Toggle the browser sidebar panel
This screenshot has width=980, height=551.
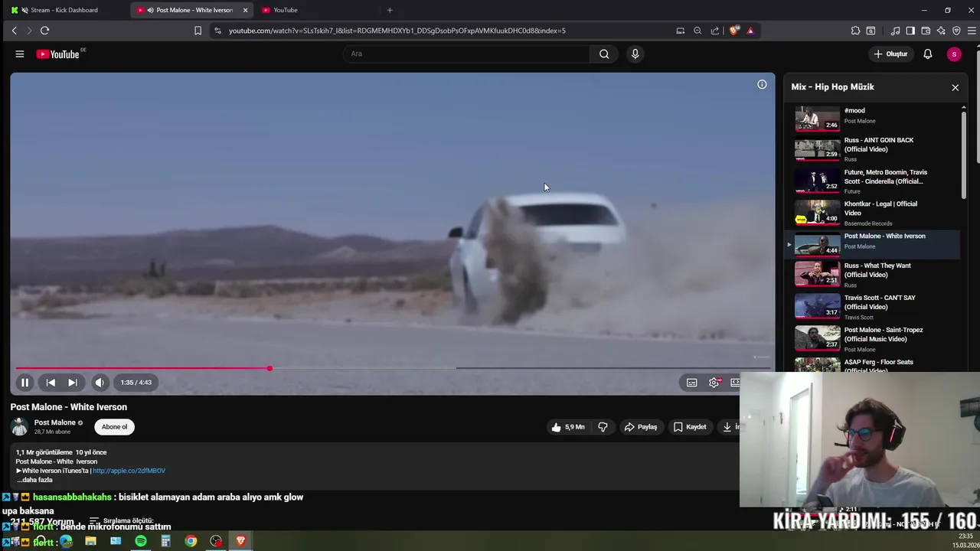coord(910,31)
